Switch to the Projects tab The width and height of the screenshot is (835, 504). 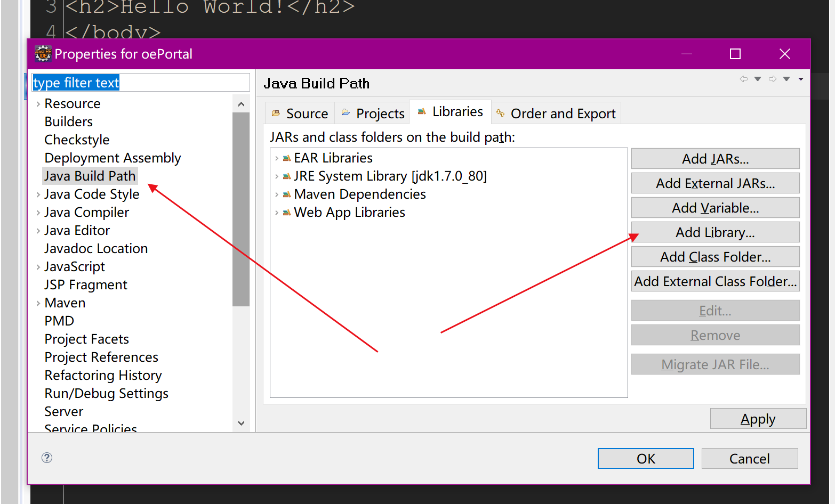[373, 113]
